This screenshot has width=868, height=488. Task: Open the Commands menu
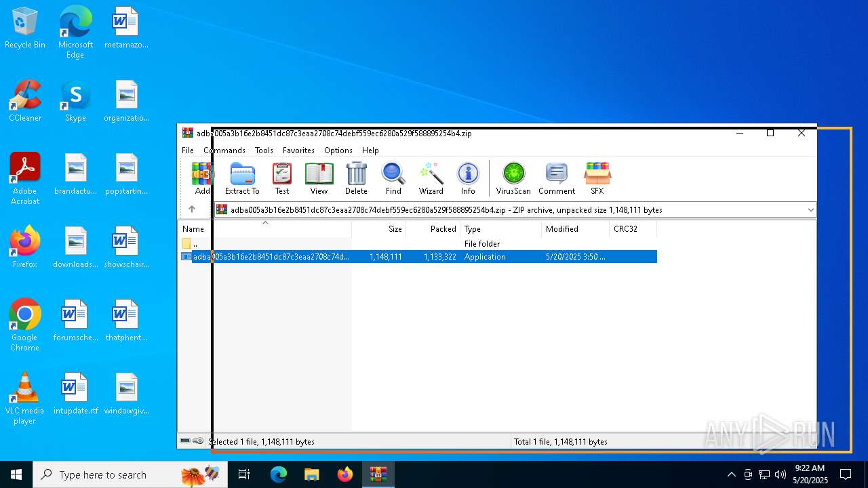224,150
